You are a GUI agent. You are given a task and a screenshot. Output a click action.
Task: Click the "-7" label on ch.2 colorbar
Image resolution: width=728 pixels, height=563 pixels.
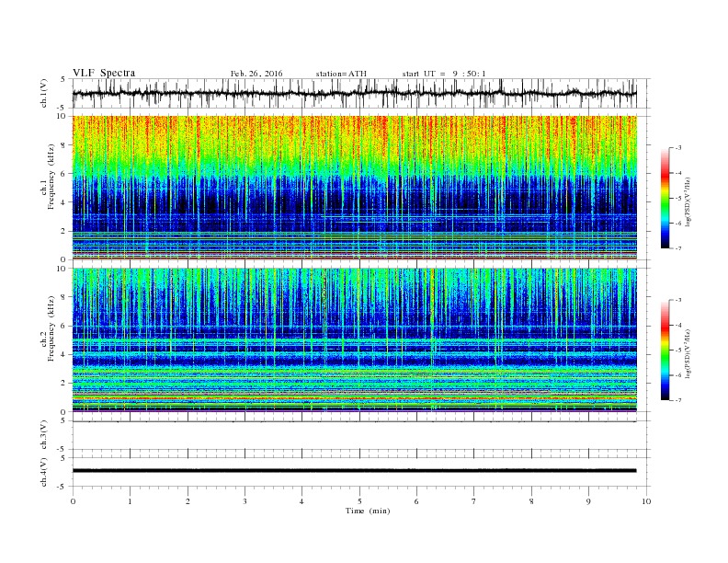tap(678, 400)
